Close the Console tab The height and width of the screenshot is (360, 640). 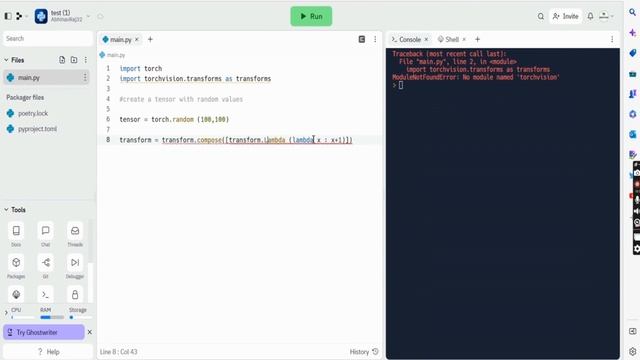pos(426,40)
